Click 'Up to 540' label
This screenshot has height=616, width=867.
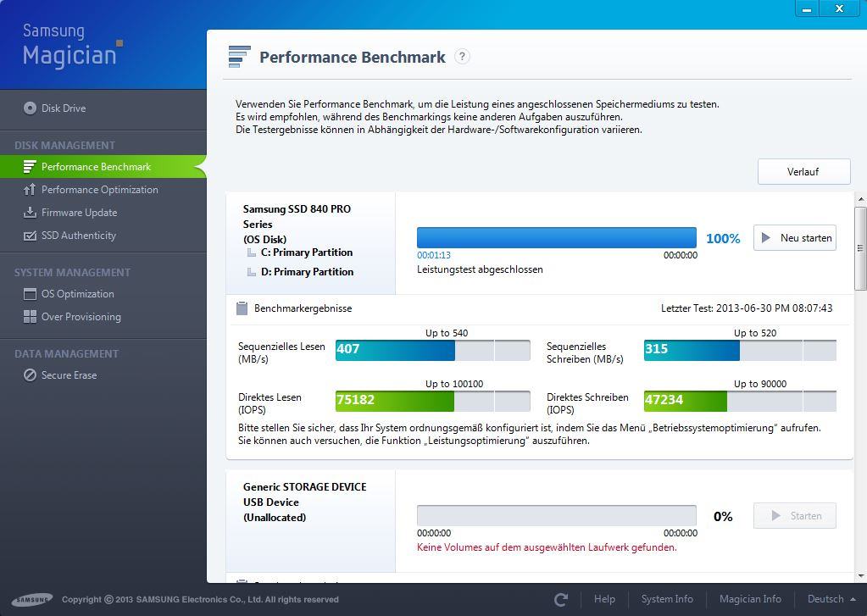[x=447, y=333]
